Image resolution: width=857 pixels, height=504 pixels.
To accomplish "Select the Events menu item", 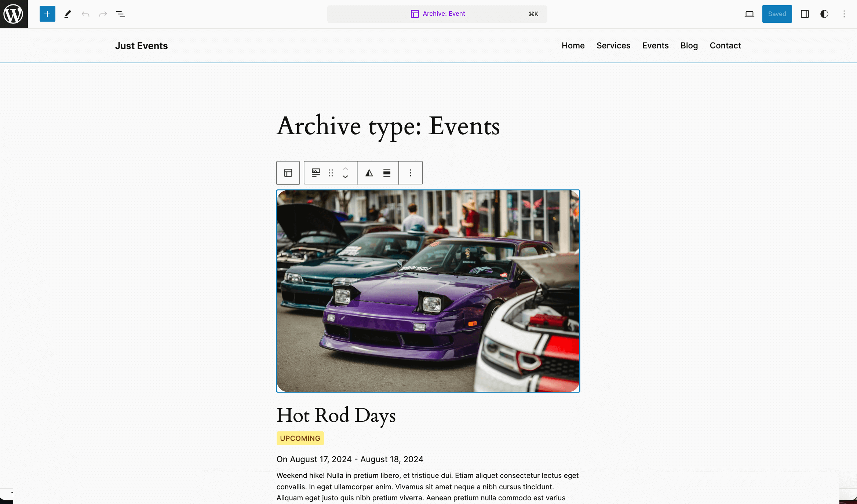I will coord(655,45).
